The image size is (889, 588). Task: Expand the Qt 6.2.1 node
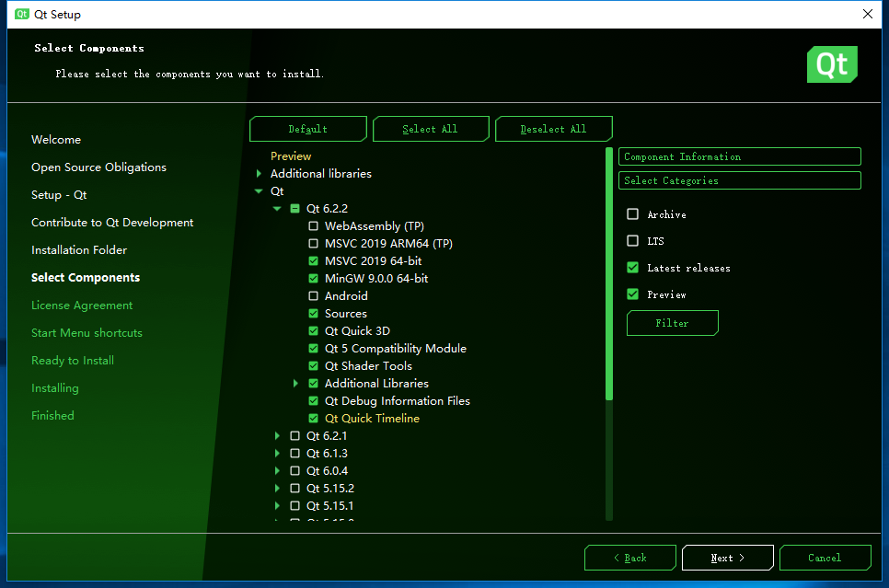[277, 436]
